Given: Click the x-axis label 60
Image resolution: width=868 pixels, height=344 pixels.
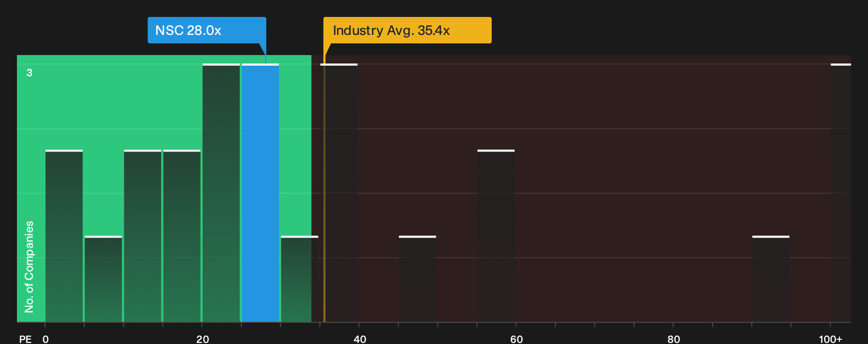Looking at the screenshot, I should (517, 339).
